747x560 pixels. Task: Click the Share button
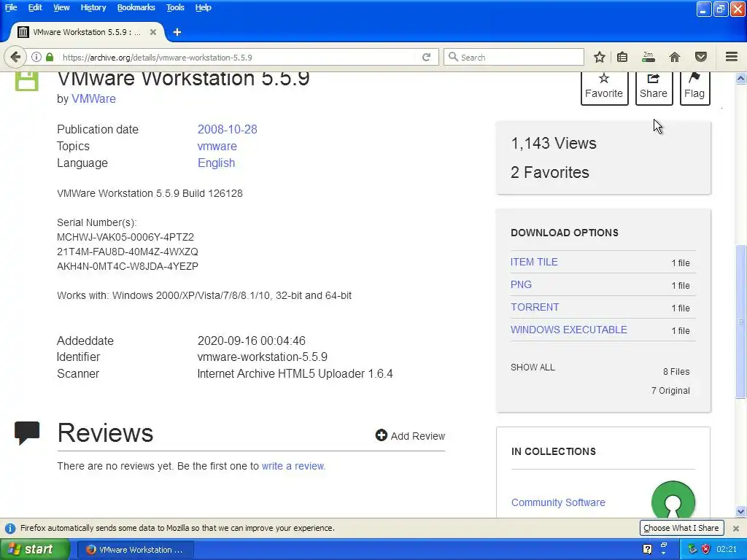tap(654, 87)
